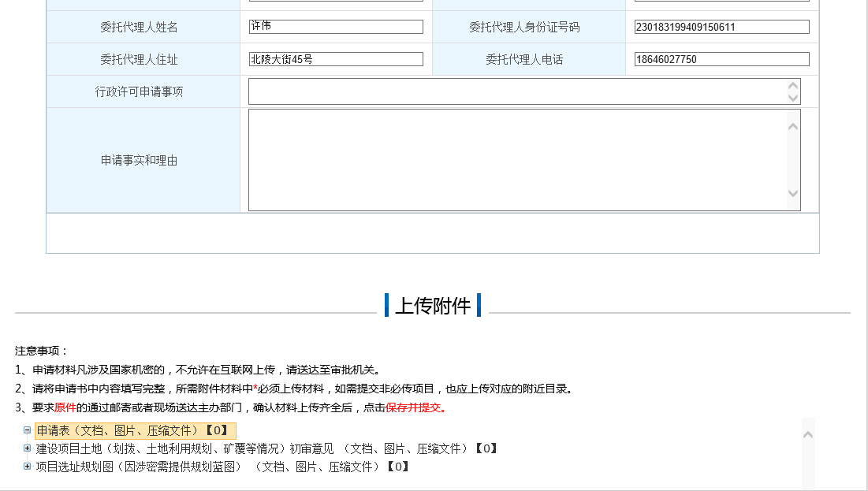Screen dimensions: 868x491
Task: Click the 委托代理人身份证号码 input field
Action: point(721,27)
